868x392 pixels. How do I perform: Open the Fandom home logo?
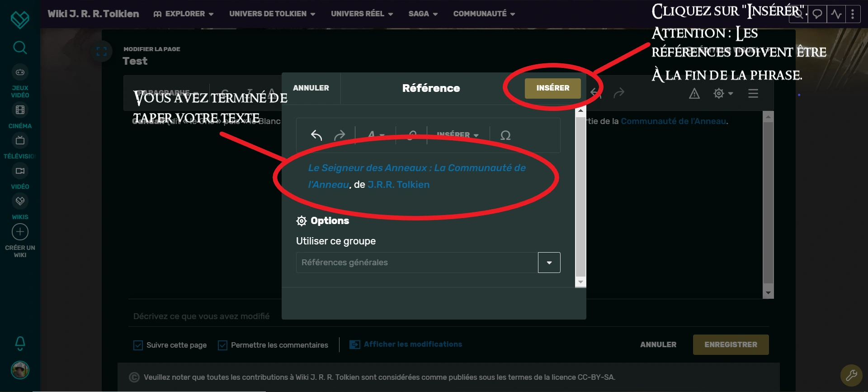tap(20, 19)
